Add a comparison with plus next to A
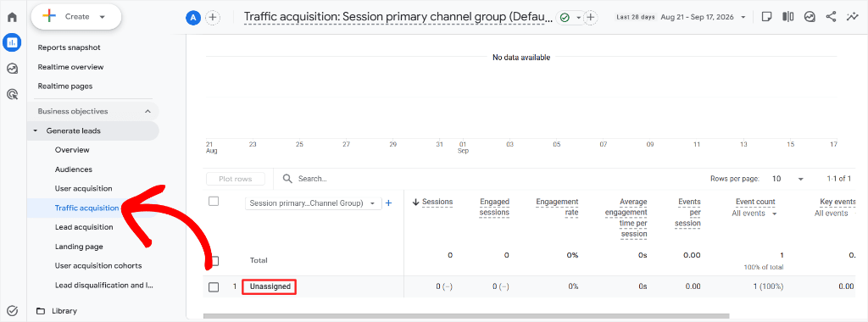The height and width of the screenshot is (322, 868). click(213, 18)
